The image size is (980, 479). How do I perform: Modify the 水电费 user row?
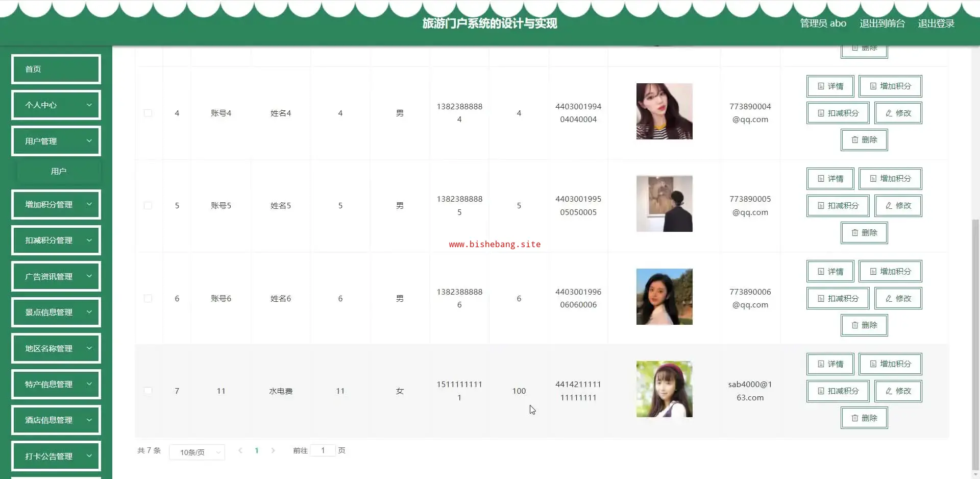pos(898,391)
